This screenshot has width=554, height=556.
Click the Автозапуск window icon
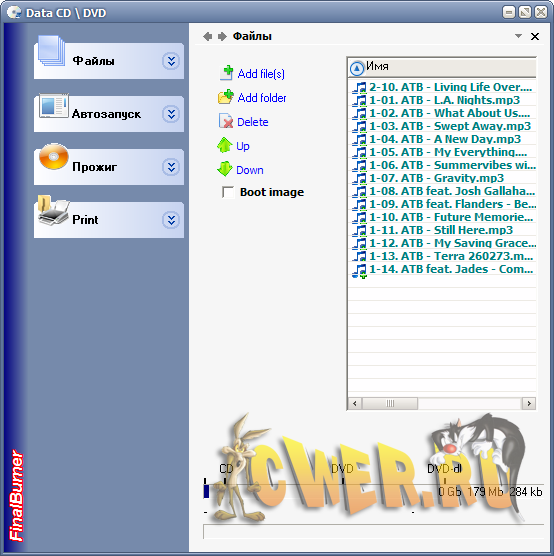tap(54, 106)
